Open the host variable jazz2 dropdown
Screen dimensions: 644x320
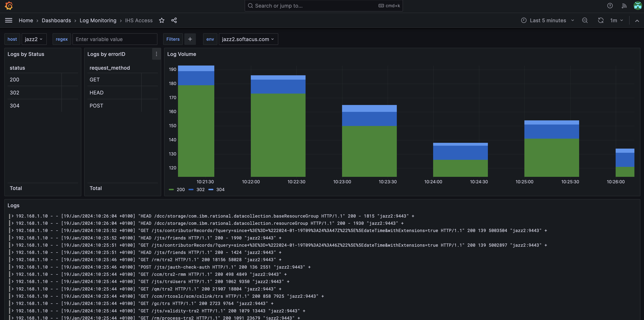click(x=34, y=39)
